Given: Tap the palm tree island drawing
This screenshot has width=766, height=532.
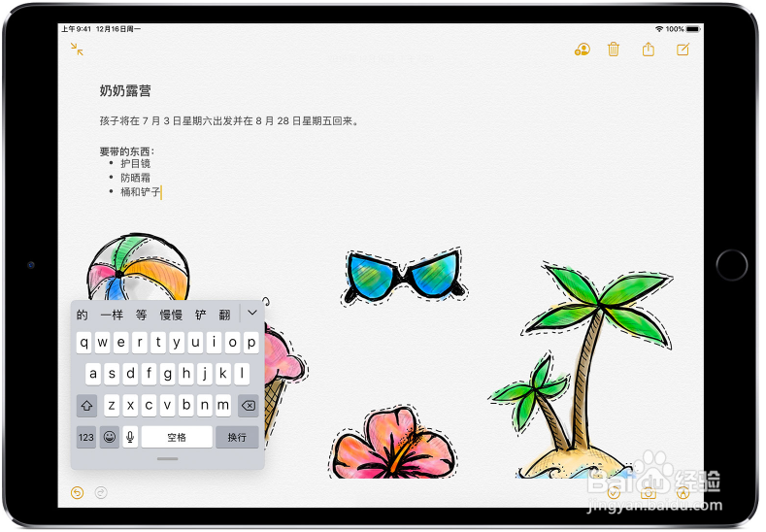Looking at the screenshot, I should pos(582,371).
